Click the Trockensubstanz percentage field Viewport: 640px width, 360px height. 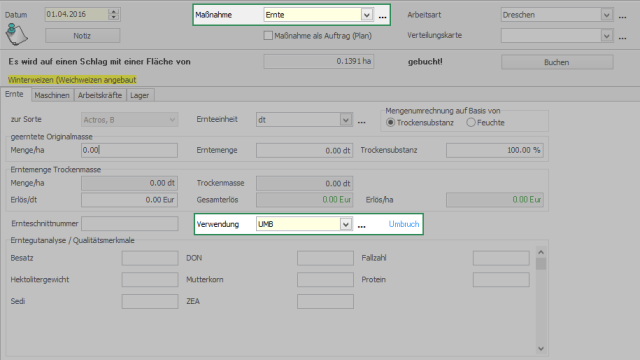click(x=495, y=150)
